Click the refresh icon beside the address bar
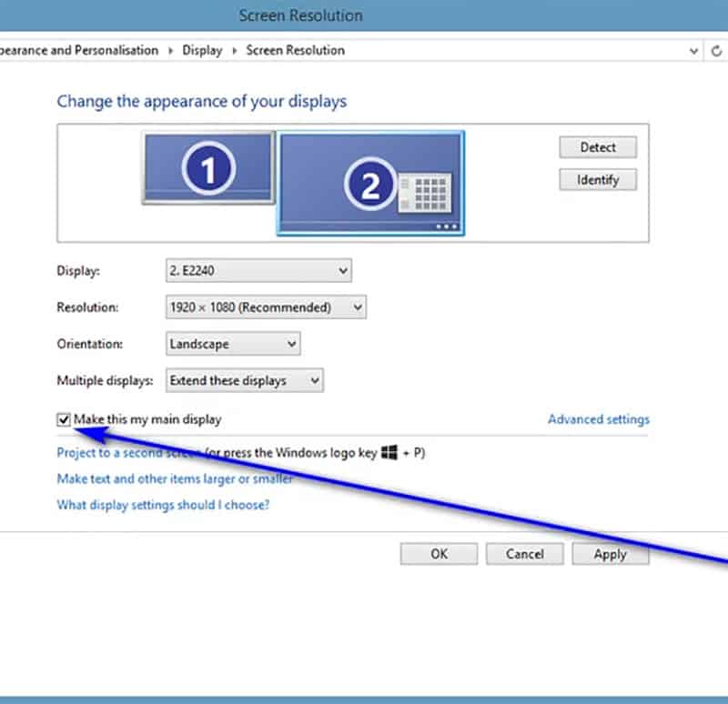 716,51
